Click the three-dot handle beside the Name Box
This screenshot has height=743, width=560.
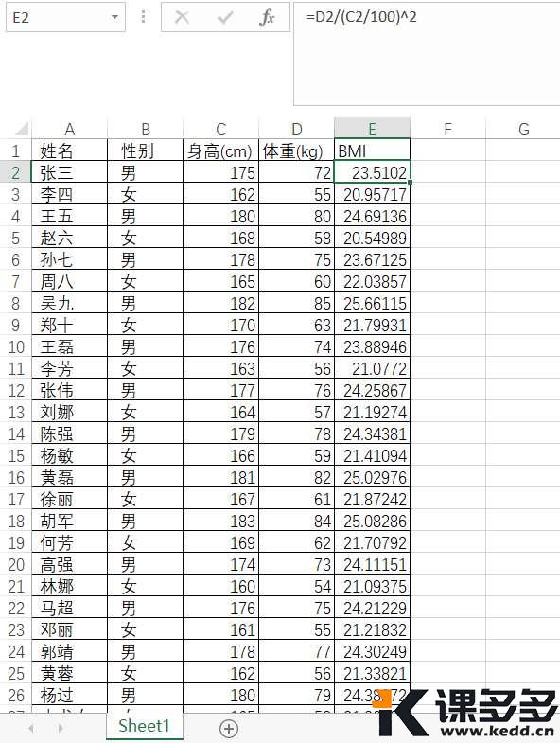(143, 17)
